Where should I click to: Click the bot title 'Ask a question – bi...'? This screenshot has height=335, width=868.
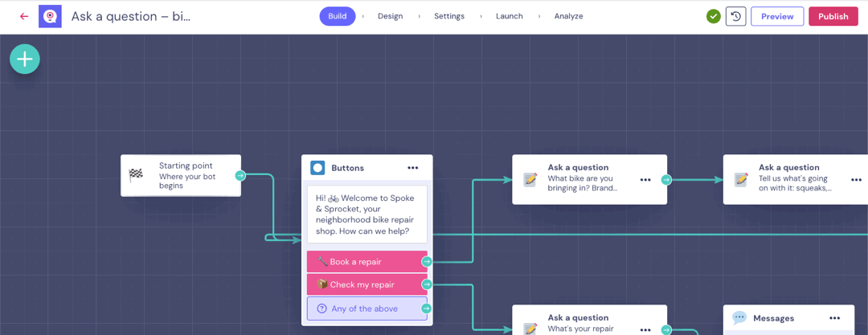click(131, 16)
